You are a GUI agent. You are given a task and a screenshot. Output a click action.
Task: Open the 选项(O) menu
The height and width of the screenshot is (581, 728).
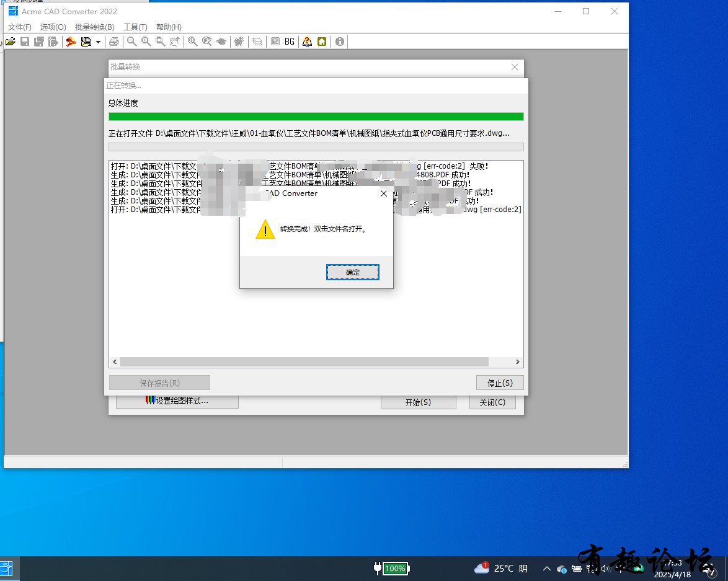pos(53,27)
